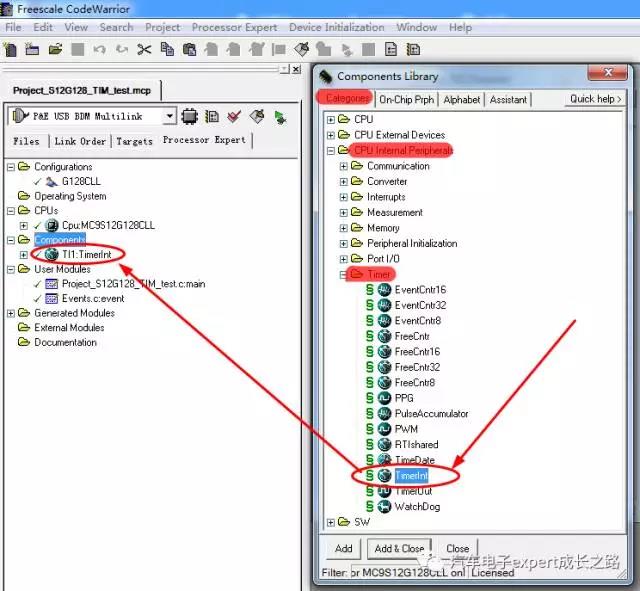Open the P&E USB BDM Multilink dropdown

(x=169, y=117)
